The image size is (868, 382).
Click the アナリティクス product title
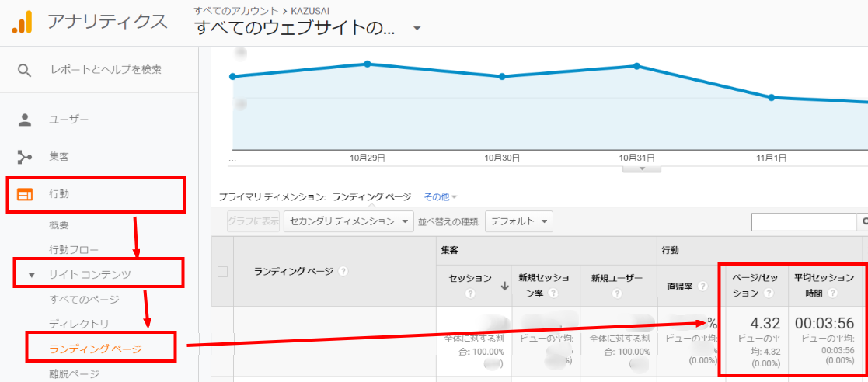pyautogui.click(x=107, y=22)
